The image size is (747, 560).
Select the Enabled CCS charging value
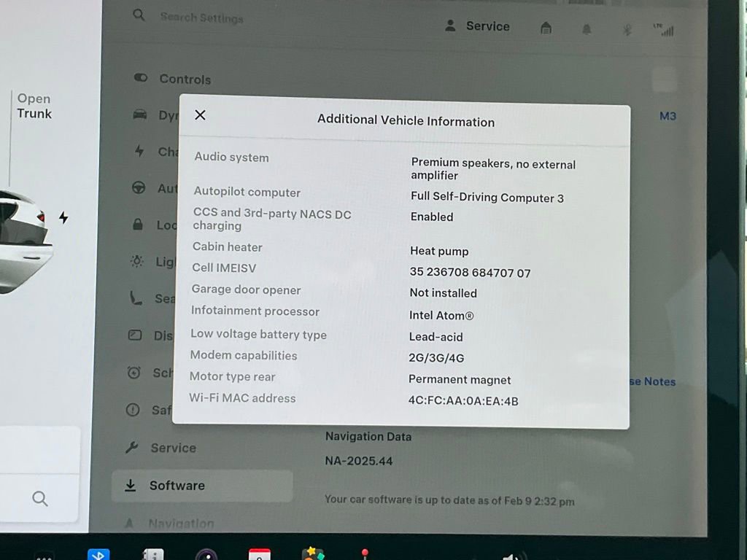pyautogui.click(x=432, y=217)
